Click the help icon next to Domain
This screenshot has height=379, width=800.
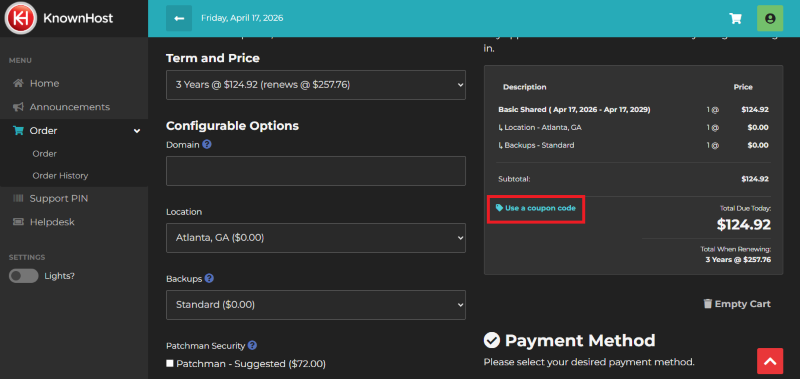pos(207,144)
